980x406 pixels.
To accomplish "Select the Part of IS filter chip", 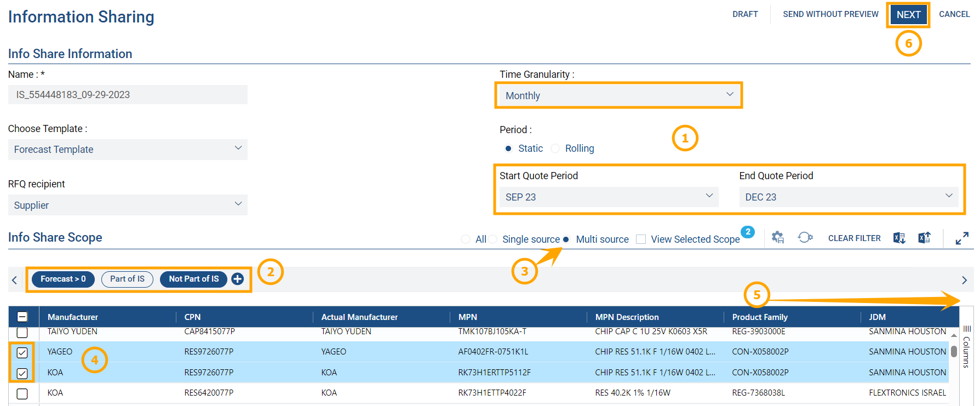I will [127, 279].
